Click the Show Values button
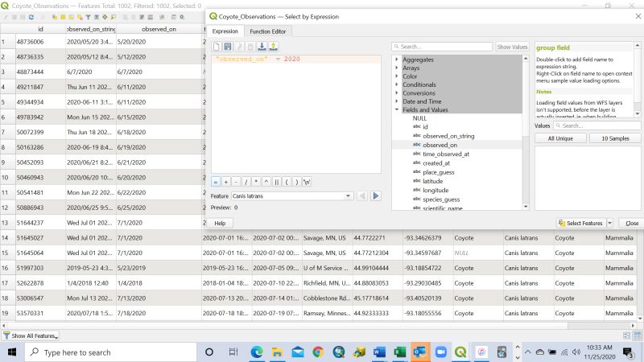644x362 pixels. pos(512,47)
